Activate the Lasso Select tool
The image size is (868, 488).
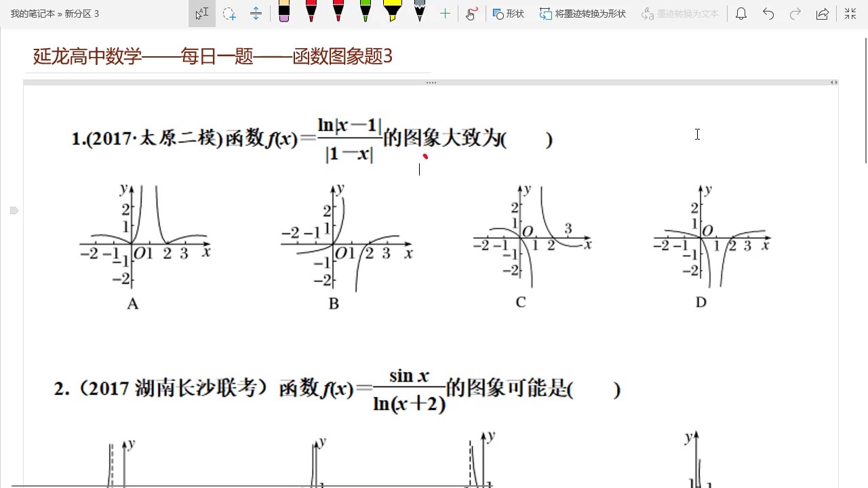click(x=229, y=14)
